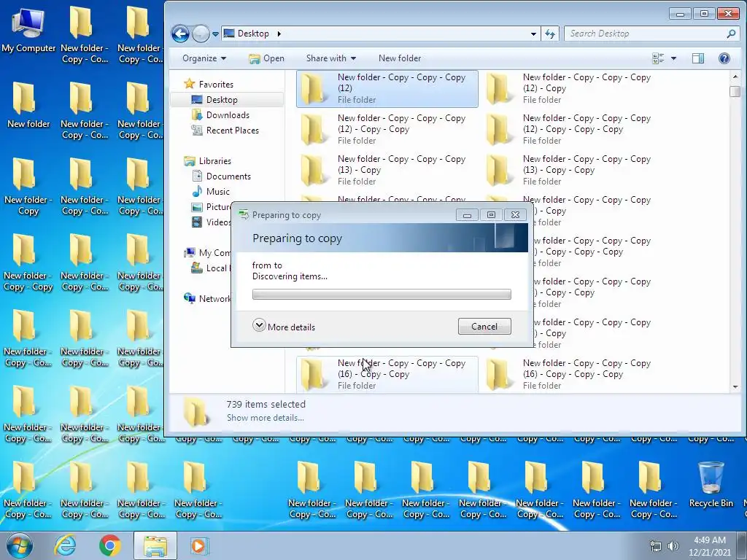The width and height of the screenshot is (747, 560).
Task: Click the Desktop breadcrumb in address bar
Action: [253, 34]
